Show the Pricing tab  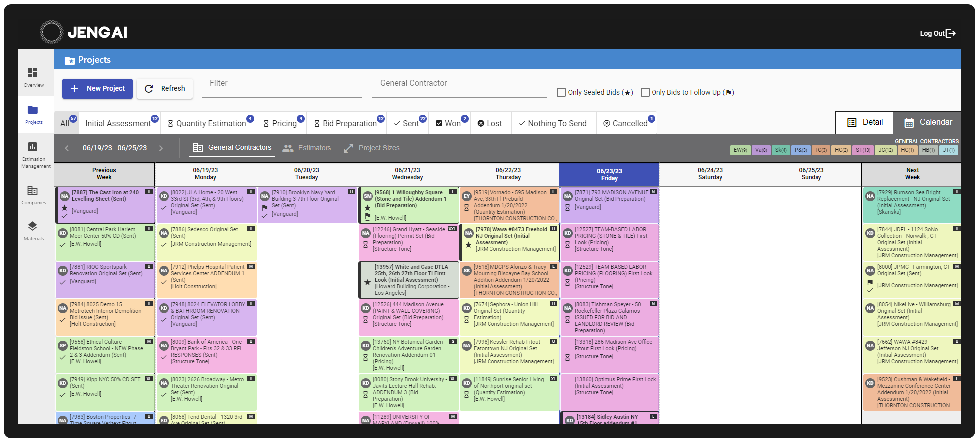click(x=281, y=123)
